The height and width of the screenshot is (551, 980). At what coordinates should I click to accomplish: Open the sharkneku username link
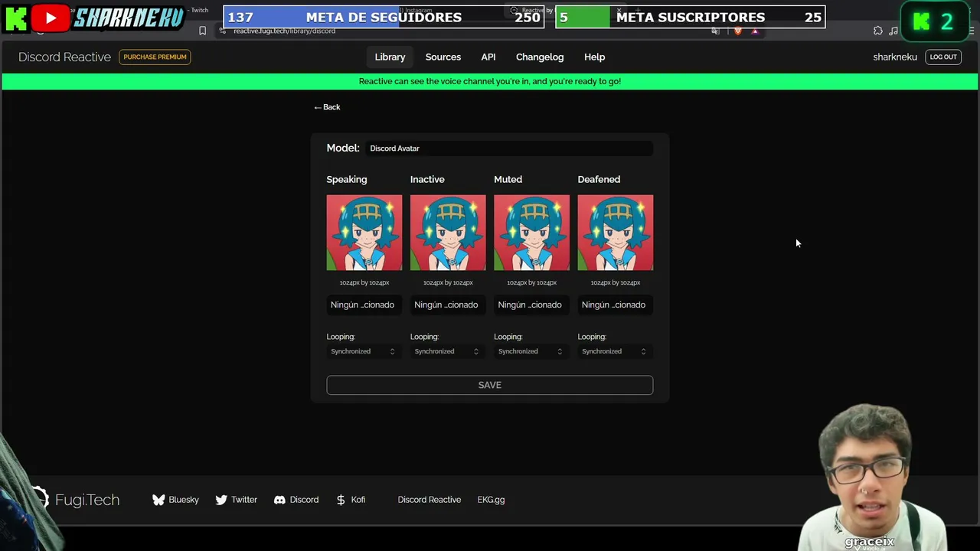(895, 57)
